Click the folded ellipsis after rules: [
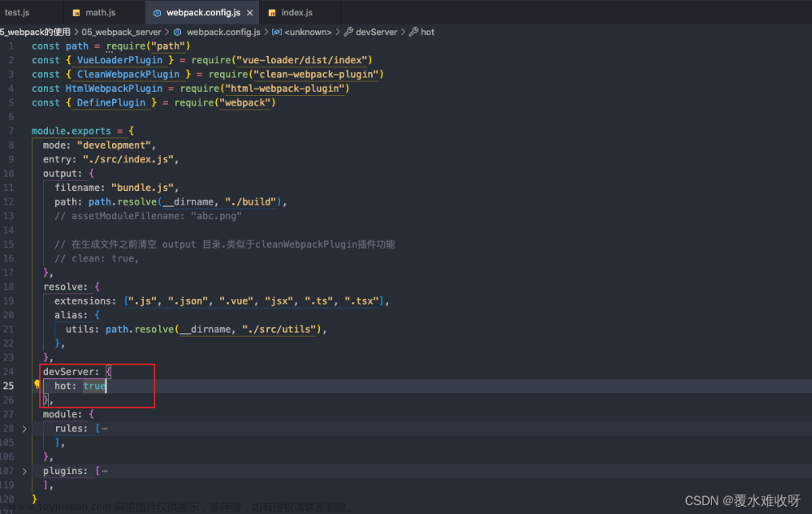The height and width of the screenshot is (514, 812). pos(105,429)
